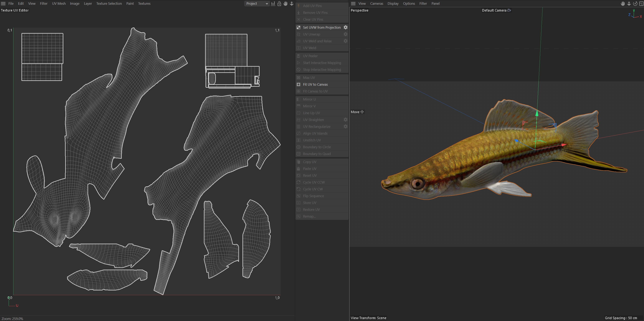The image size is (644, 321).
Task: Click Fit UV to Canvas command
Action: click(x=315, y=84)
